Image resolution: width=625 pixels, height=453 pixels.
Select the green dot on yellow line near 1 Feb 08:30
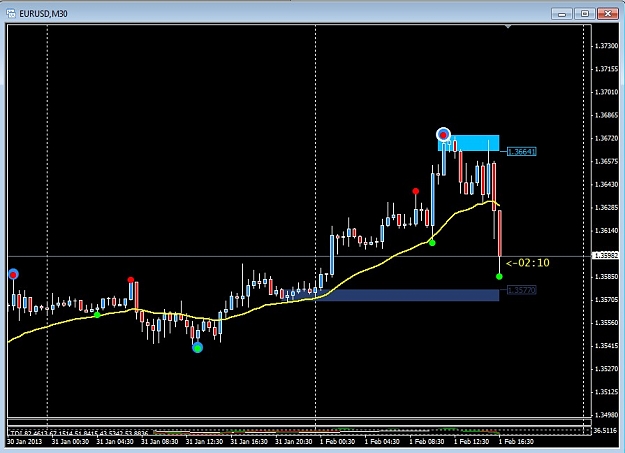[432, 242]
